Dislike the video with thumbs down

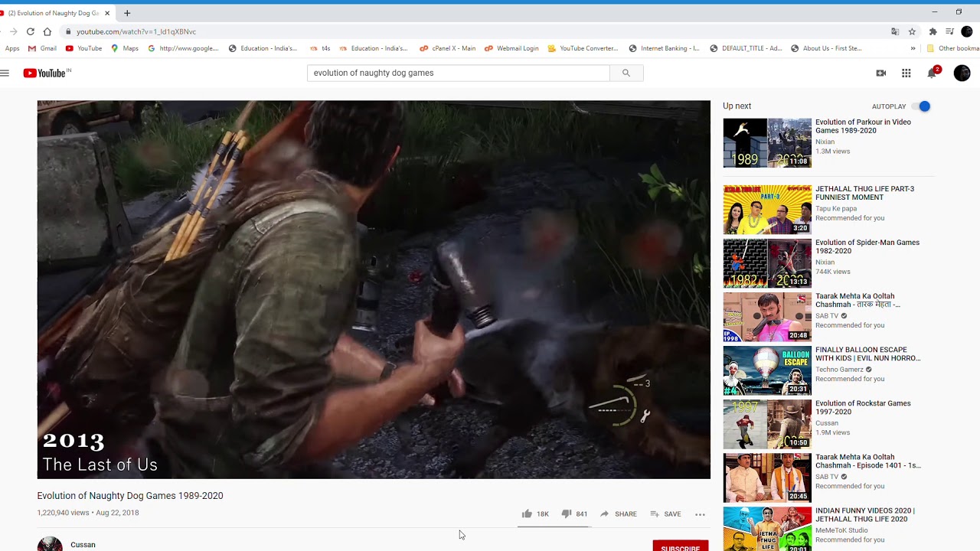point(567,514)
